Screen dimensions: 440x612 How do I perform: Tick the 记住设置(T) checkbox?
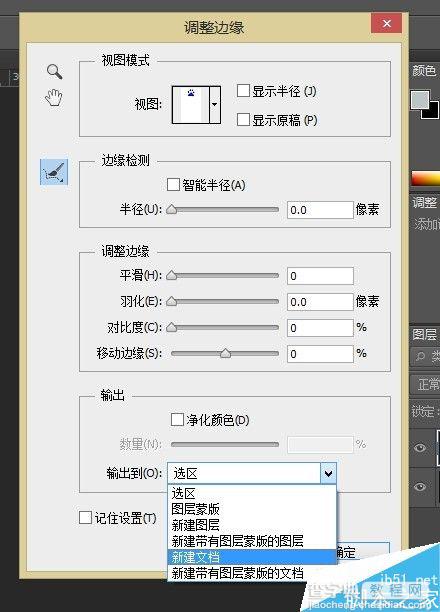point(85,518)
